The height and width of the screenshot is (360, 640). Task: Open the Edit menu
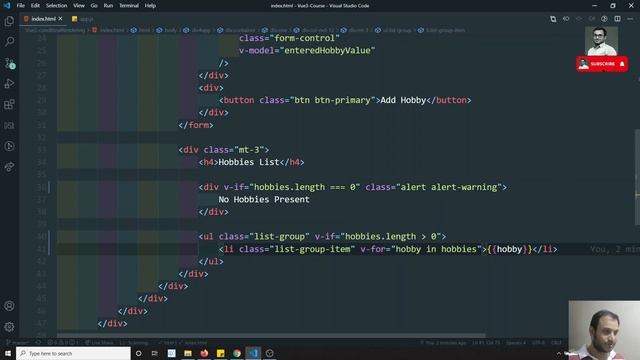35,6
